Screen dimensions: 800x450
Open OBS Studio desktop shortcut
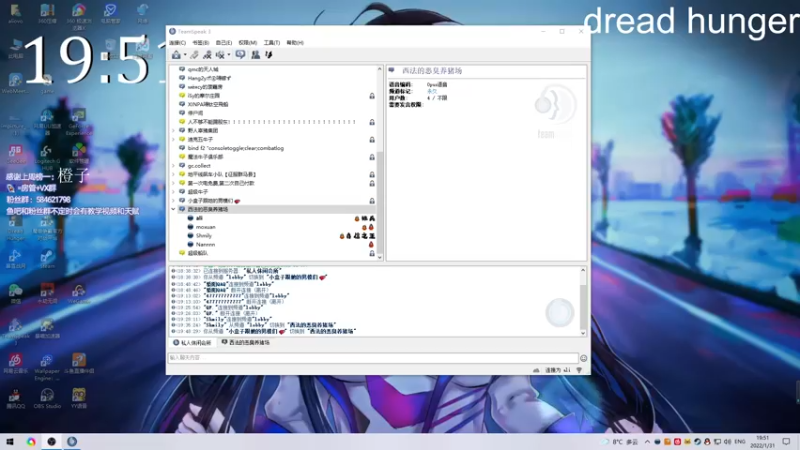pyautogui.click(x=47, y=398)
